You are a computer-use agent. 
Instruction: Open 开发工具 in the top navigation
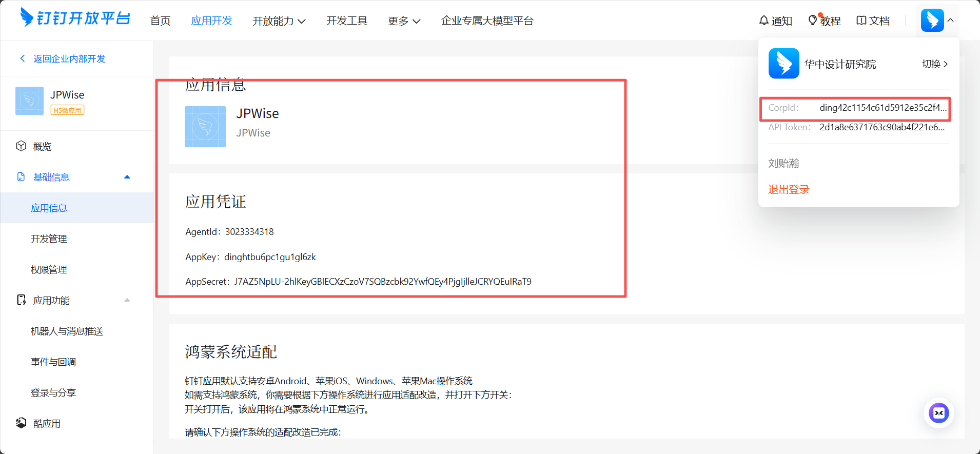coord(347,21)
